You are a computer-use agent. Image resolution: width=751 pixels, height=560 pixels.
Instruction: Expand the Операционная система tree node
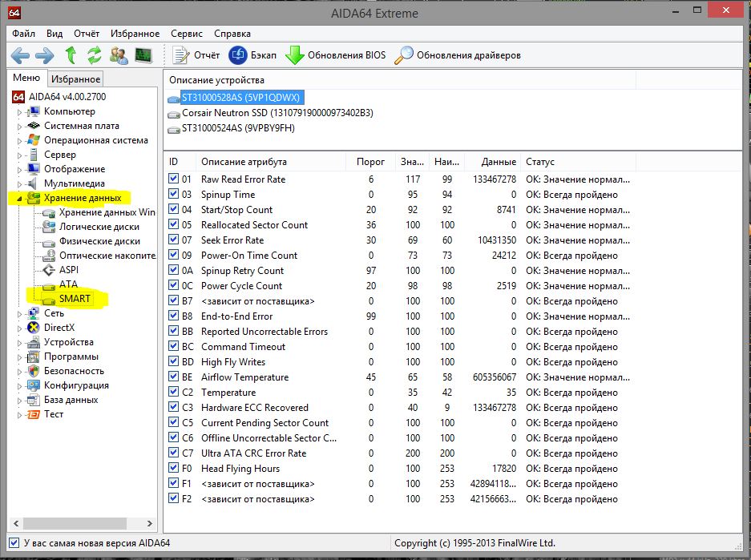(x=20, y=141)
